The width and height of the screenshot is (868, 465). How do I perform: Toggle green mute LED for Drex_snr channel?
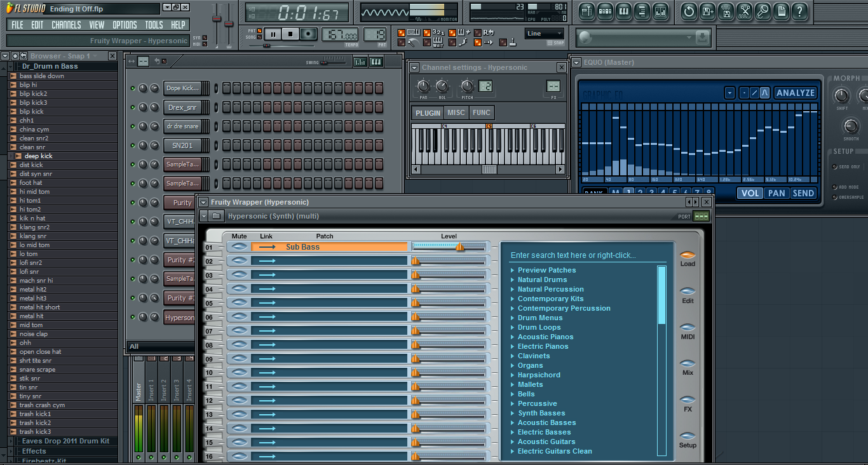pos(133,107)
